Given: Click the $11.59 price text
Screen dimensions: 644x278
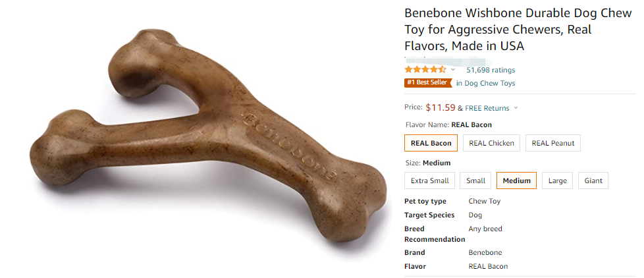Looking at the screenshot, I should click(441, 107).
